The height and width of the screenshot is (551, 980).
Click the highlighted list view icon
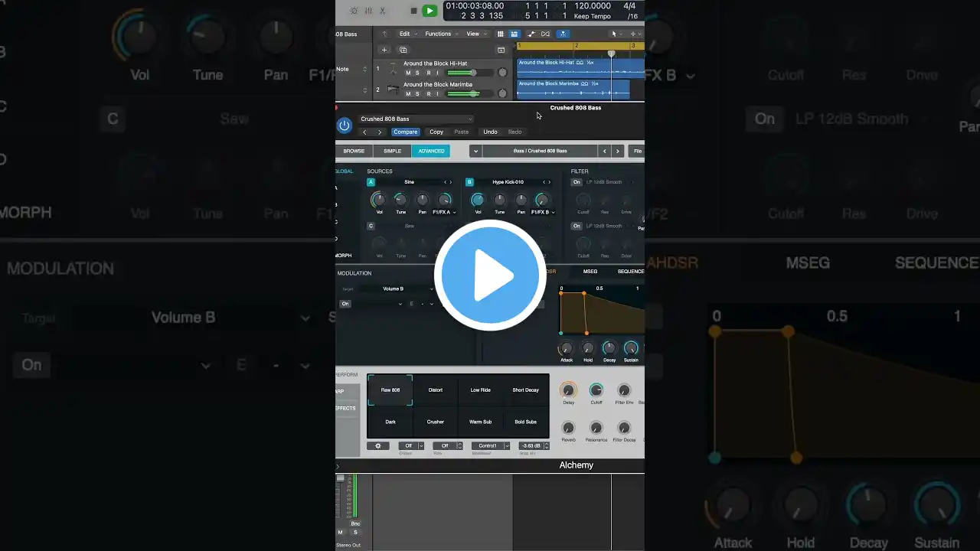pyautogui.click(x=514, y=34)
